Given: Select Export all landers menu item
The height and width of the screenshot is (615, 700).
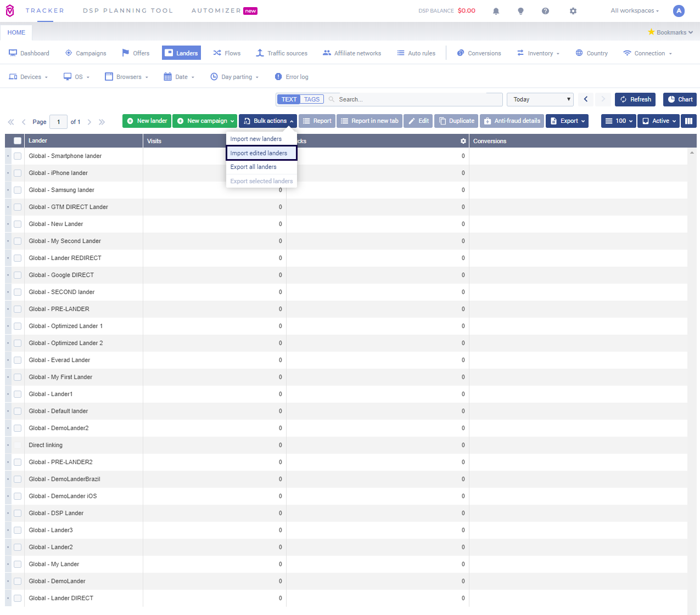Looking at the screenshot, I should click(x=253, y=167).
